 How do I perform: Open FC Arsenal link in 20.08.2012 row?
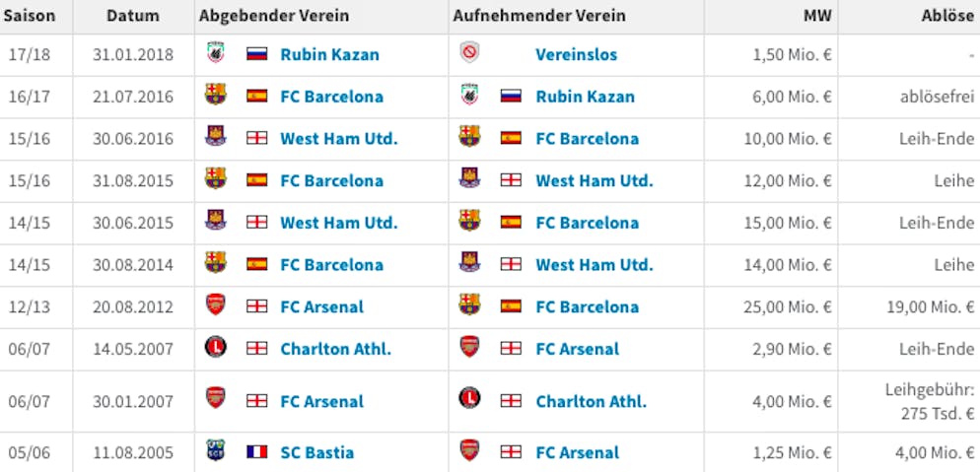(x=321, y=307)
